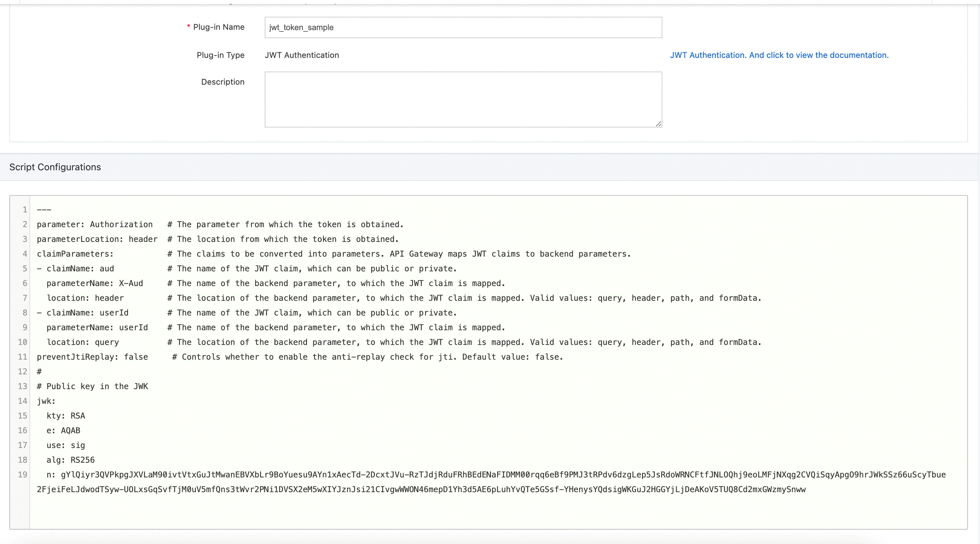Screen dimensions: 980x544
Task: Place cursor on the 'jwk:' line
Action: click(x=46, y=401)
